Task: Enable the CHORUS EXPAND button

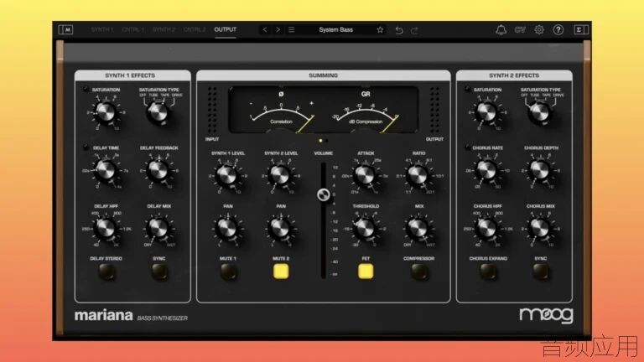Action: 488,271
